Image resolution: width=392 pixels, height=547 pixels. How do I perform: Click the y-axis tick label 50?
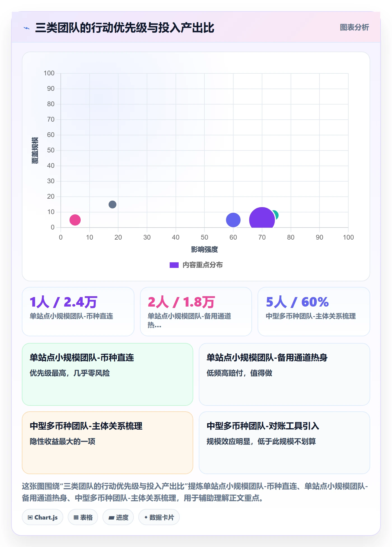coord(51,150)
